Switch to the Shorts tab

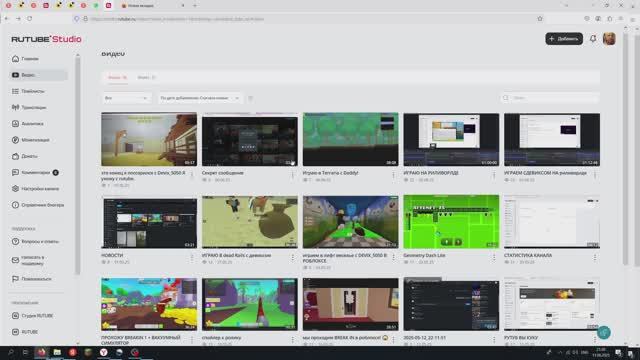146,78
